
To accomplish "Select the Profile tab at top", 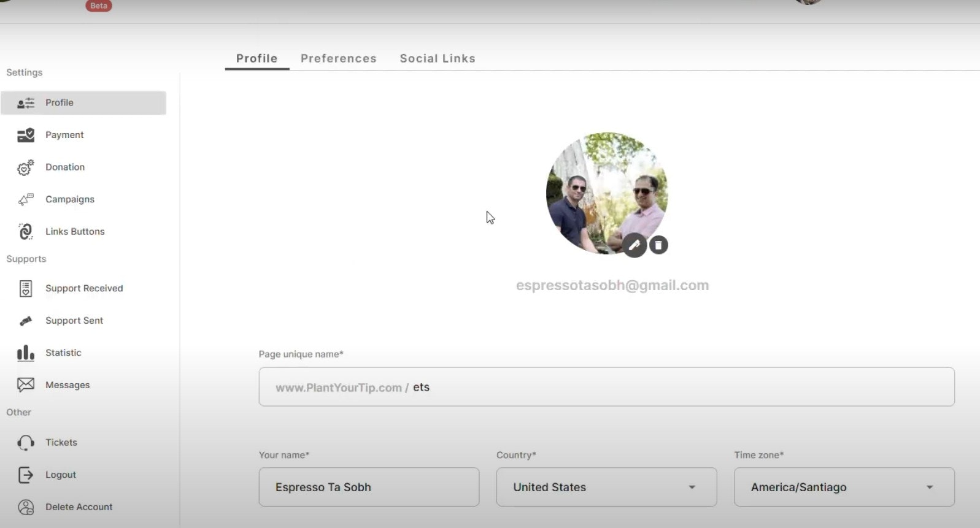I will tap(257, 58).
